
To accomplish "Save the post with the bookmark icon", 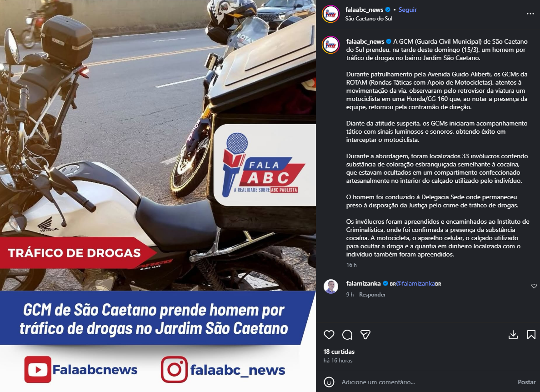I will 531,335.
